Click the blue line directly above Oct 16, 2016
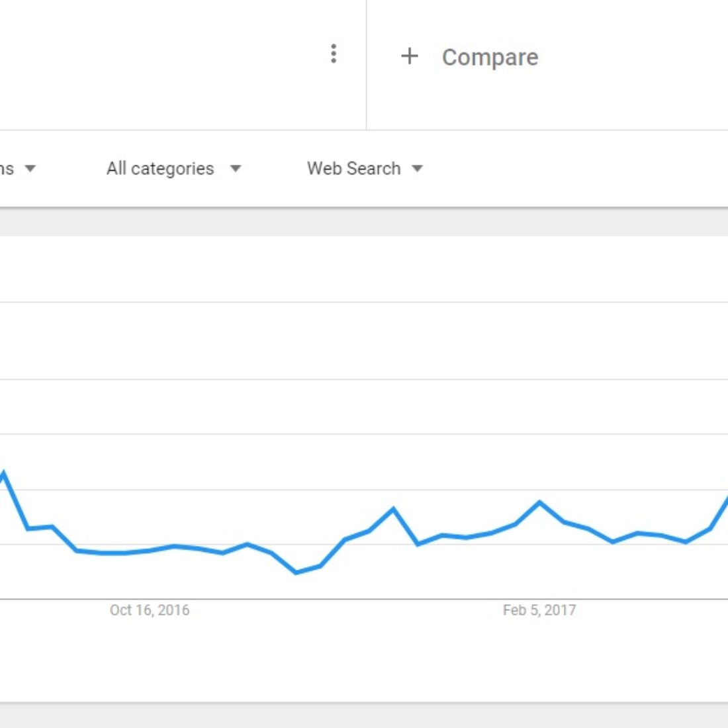This screenshot has width=728, height=728. pos(150,551)
